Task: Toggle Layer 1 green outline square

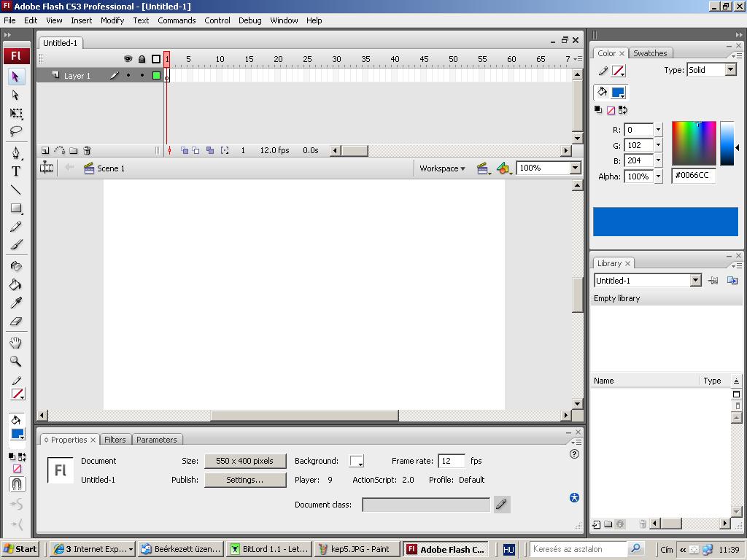Action: coord(156,75)
